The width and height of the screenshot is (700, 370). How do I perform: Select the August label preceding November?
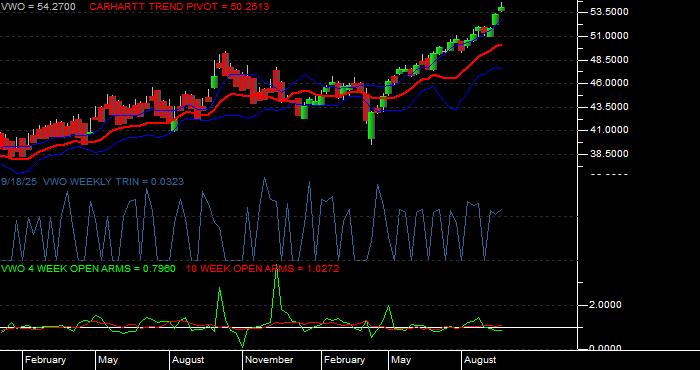click(188, 360)
